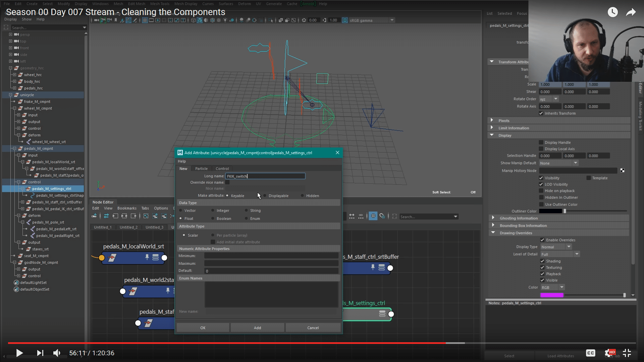This screenshot has width=644, height=362.
Task: Exit fullscreen video icon
Action: point(627,353)
